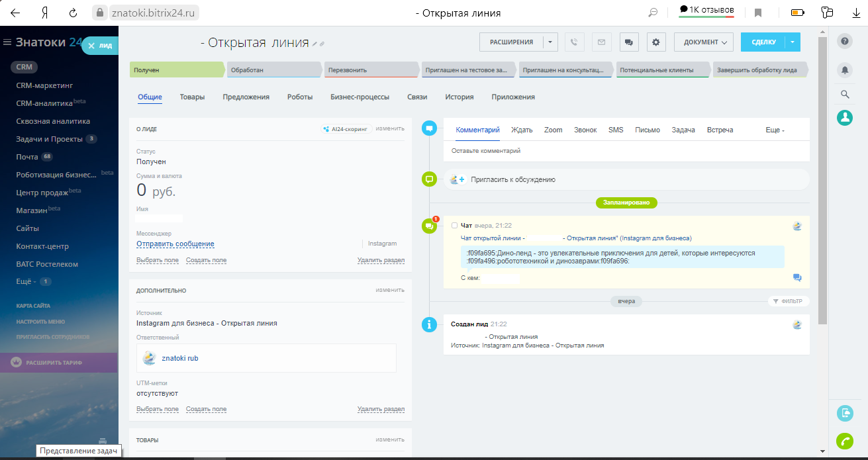The image size is (868, 460).
Task: Click the phone call icon button
Action: coord(574,42)
